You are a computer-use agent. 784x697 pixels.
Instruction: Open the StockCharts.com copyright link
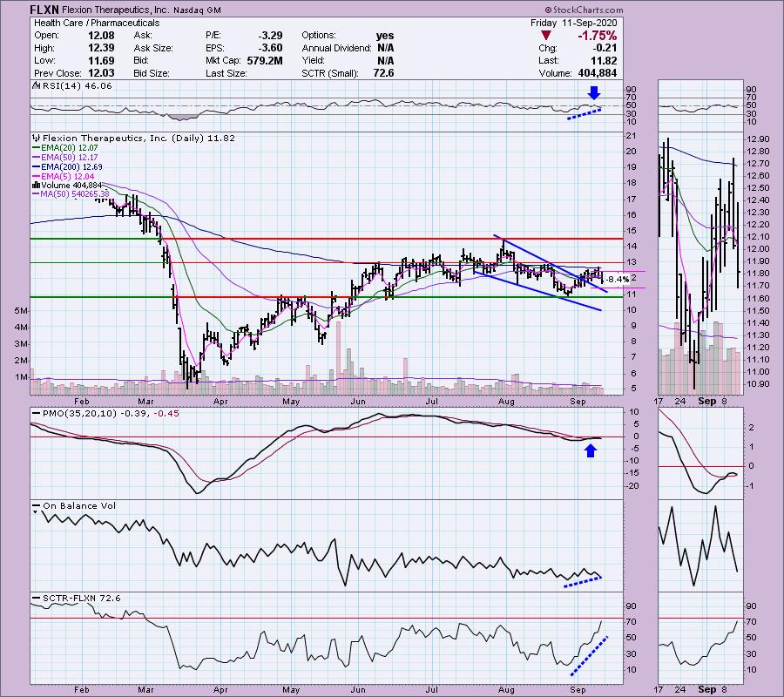(x=584, y=10)
